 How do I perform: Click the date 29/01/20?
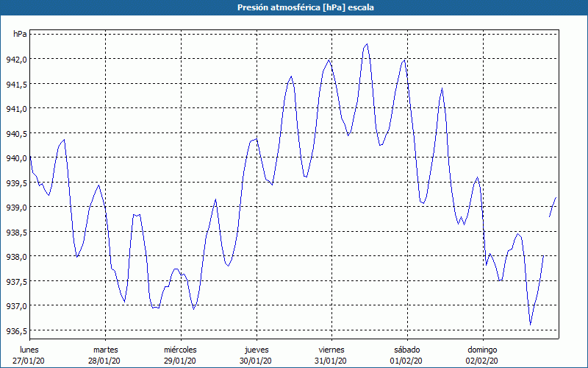click(179, 361)
